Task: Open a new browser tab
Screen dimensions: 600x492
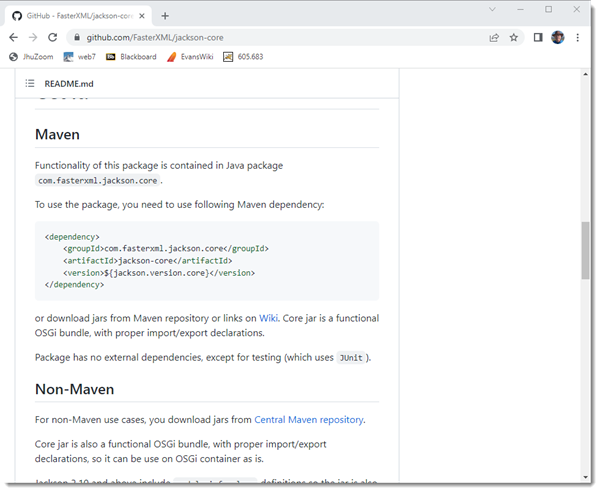Action: [x=165, y=16]
